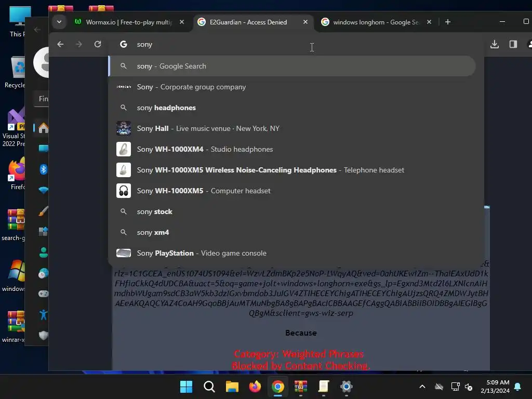Select WH-1000XM5 Wireless Noise-Canceling Headphones suggestion
Viewport: 532px width, 399px height.
pyautogui.click(x=292, y=170)
